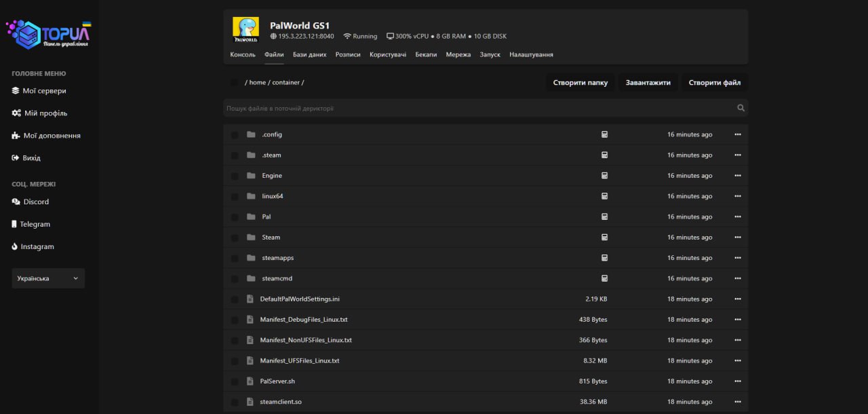Open the Pal folder icon
This screenshot has height=414, width=868.
(251, 217)
